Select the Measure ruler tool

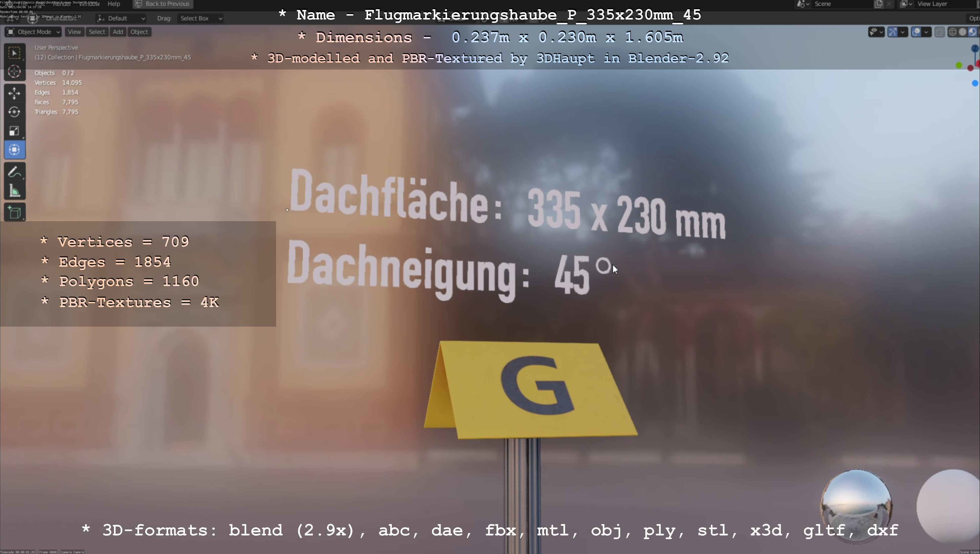[x=14, y=191]
